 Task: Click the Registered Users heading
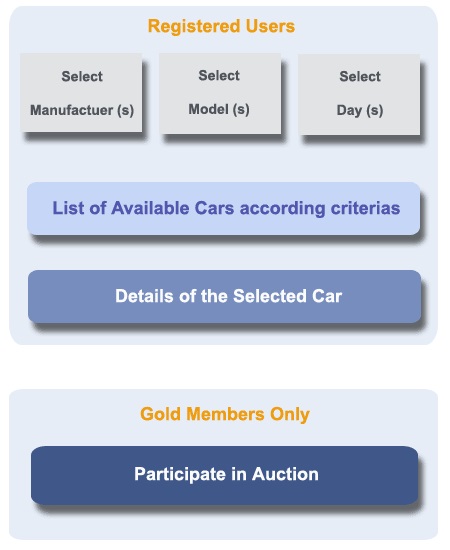(221, 26)
